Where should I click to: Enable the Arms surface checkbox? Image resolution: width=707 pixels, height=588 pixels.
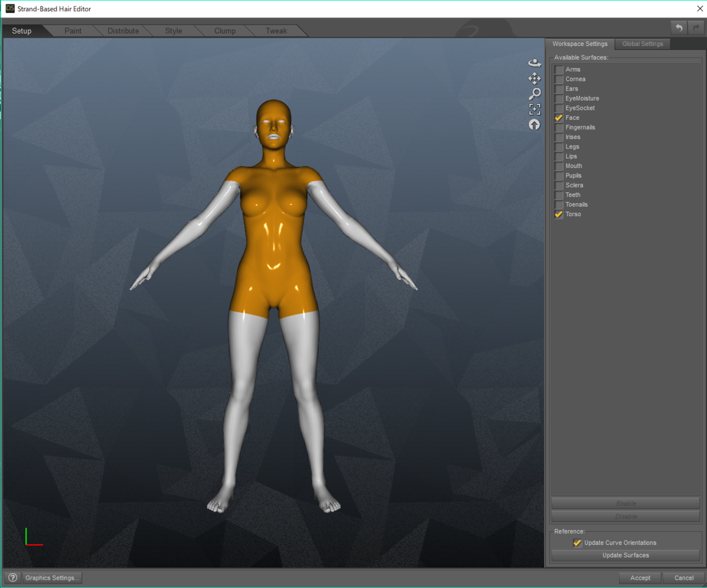[x=559, y=70]
